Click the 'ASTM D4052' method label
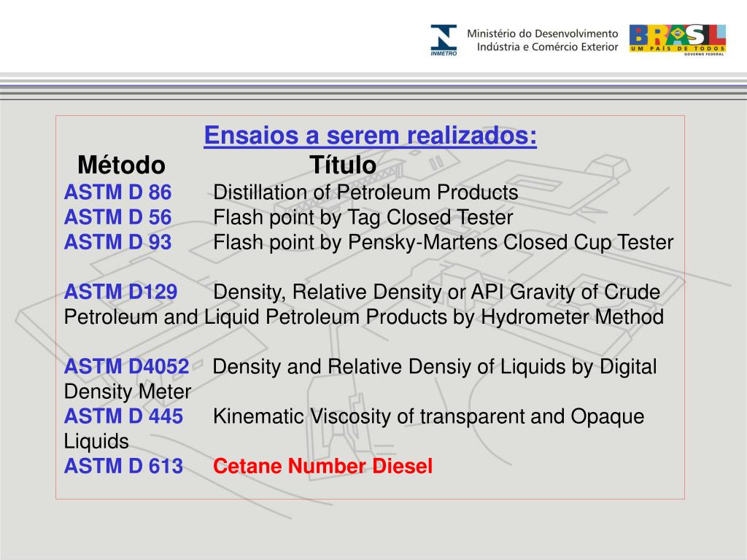This screenshot has height=560, width=747. [126, 367]
